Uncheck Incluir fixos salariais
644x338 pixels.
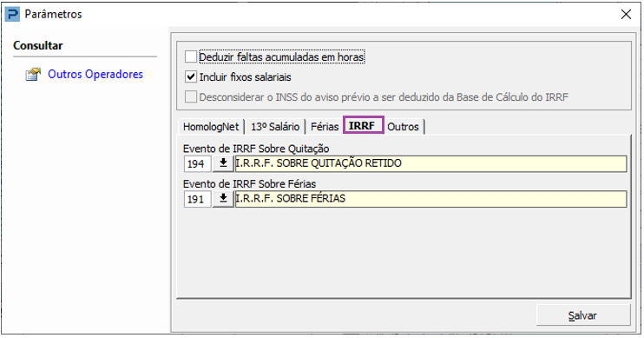pyautogui.click(x=191, y=76)
